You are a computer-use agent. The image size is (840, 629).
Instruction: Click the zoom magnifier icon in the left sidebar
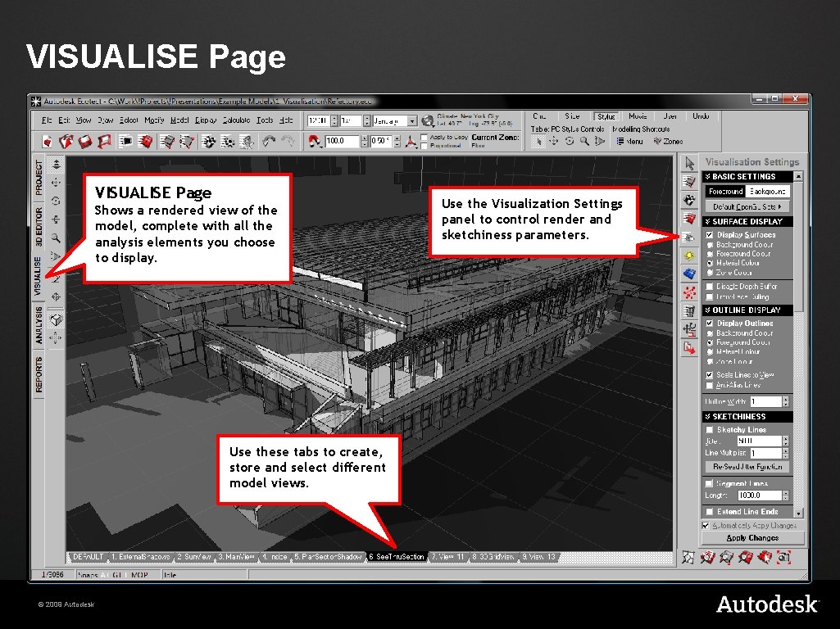tap(55, 238)
